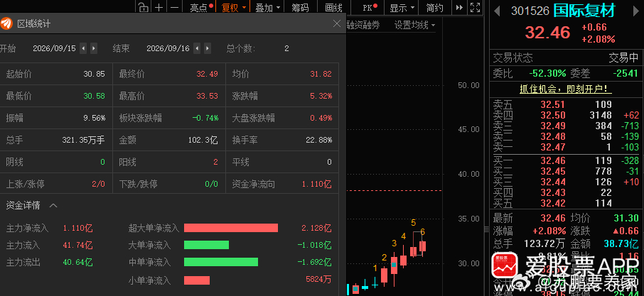
Task: Go to next stock with right arrow
Action: [637, 11]
